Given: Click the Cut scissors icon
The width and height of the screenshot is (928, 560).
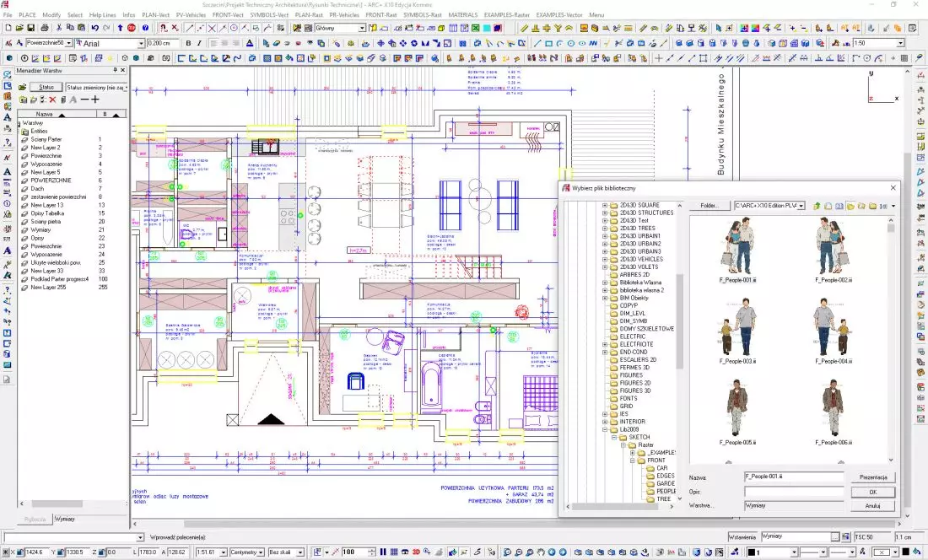Looking at the screenshot, I should click(58, 28).
